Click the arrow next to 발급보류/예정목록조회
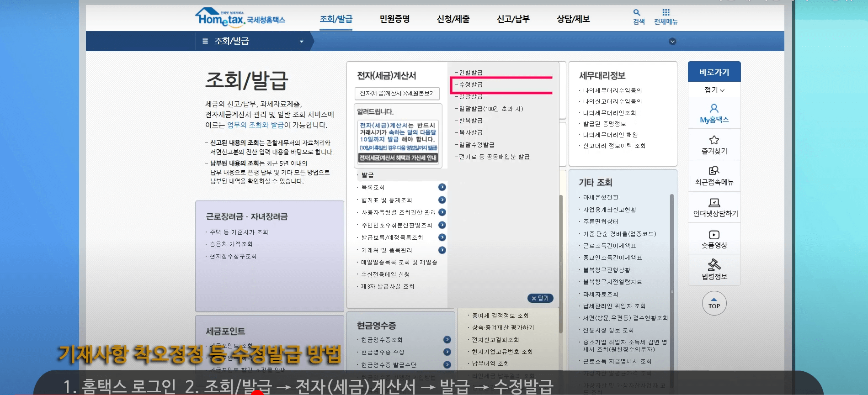868x395 pixels. click(442, 237)
